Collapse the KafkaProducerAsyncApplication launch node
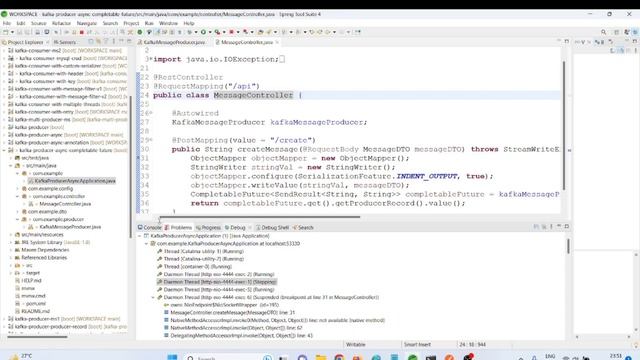Viewport: 640px width, 360px height. pyautogui.click(x=140, y=236)
